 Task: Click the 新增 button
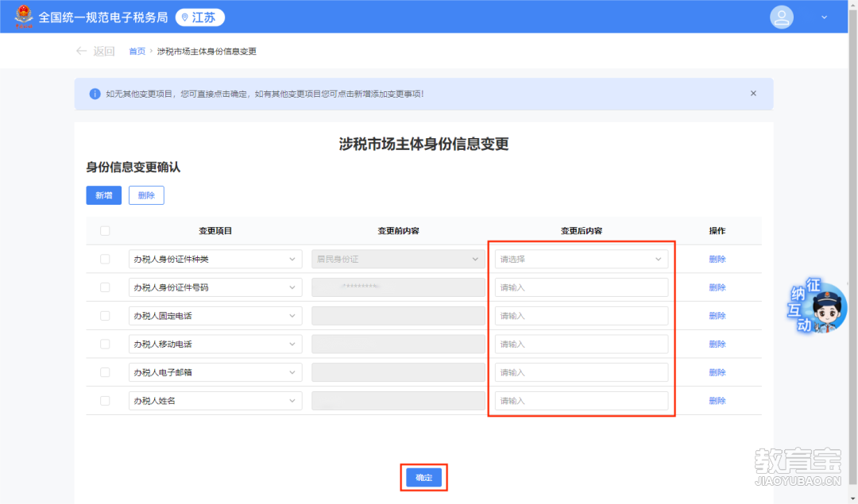coord(104,195)
